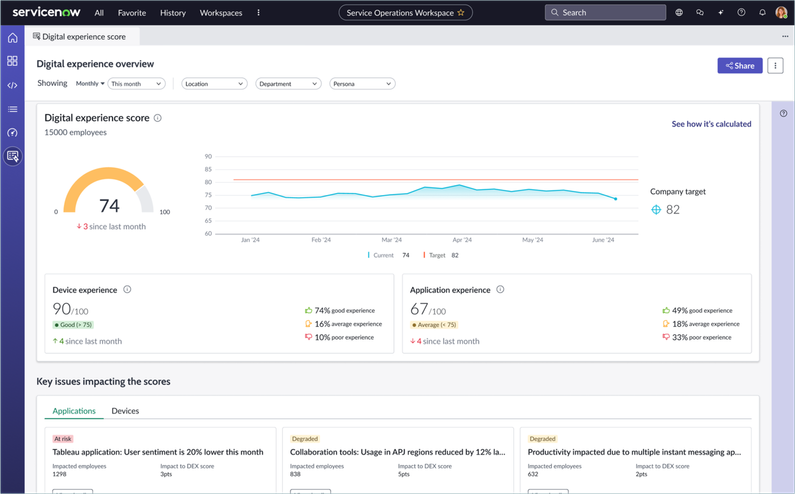Open the History menu

coord(173,13)
